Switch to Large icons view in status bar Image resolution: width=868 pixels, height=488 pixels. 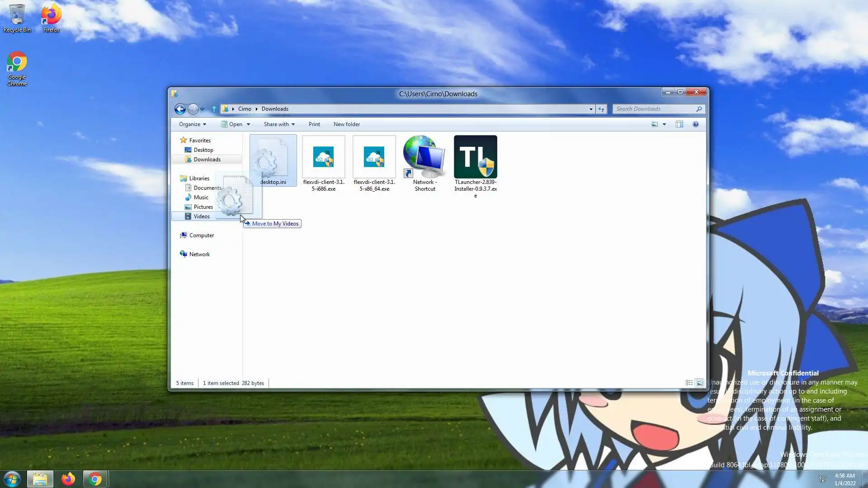coord(699,383)
